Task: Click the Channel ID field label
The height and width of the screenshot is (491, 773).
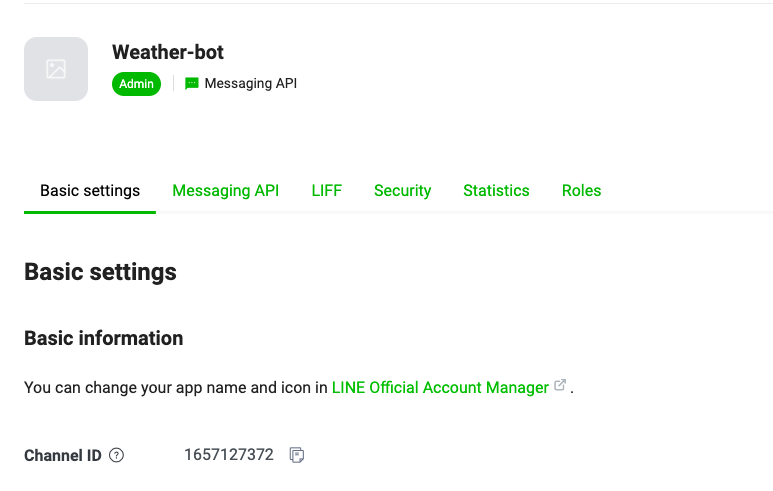Action: (x=63, y=455)
